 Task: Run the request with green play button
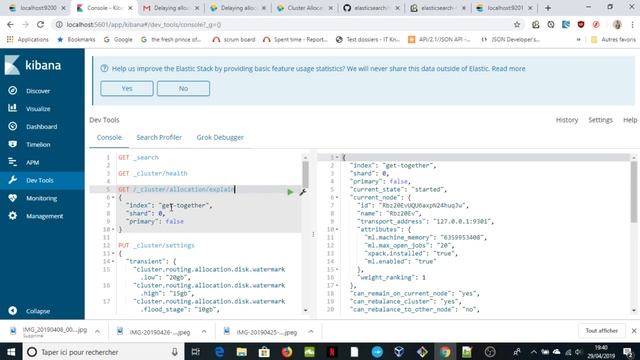(x=290, y=192)
